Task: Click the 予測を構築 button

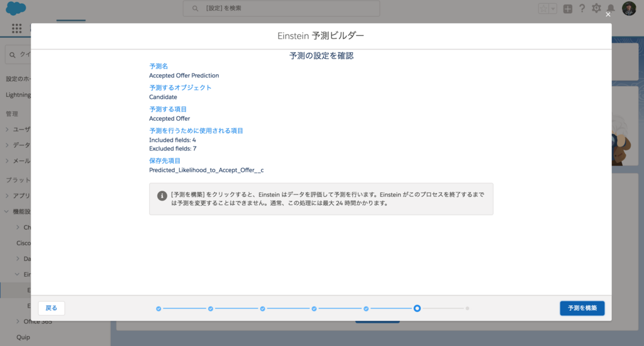Action: [582, 308]
